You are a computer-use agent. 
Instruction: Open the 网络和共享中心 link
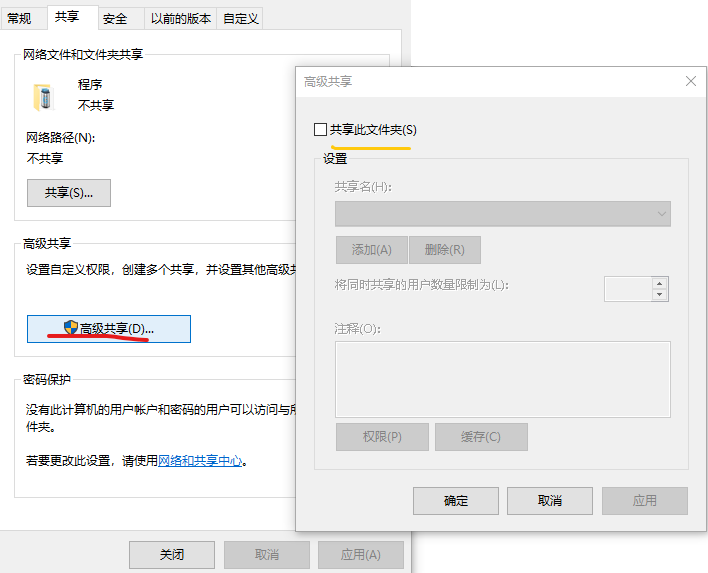pos(200,461)
